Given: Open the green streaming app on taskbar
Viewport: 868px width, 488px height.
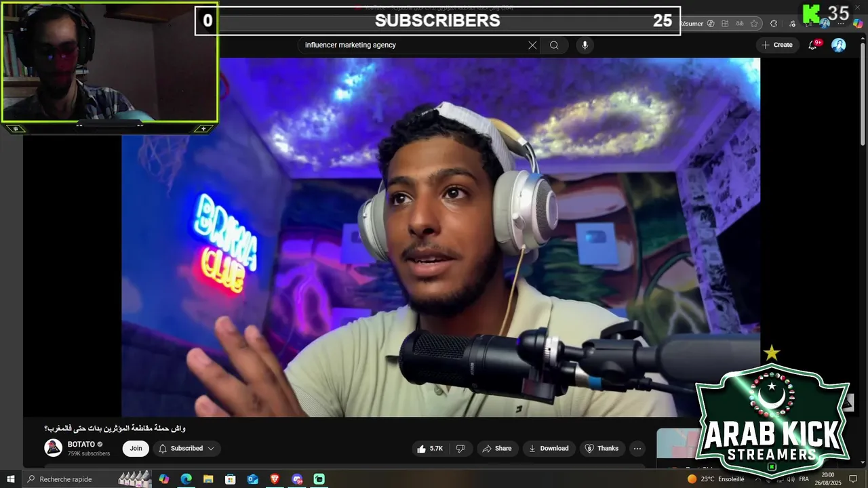Looking at the screenshot, I should 319,479.
